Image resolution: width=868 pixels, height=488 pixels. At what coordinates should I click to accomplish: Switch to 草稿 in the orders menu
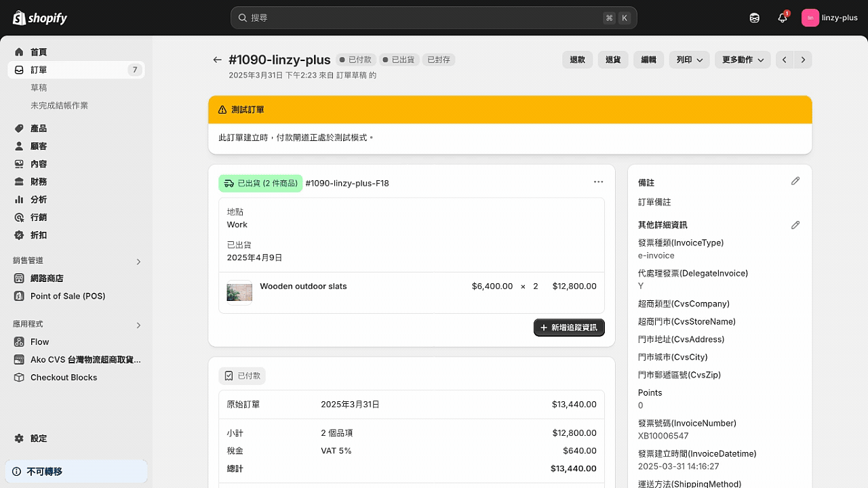click(39, 87)
